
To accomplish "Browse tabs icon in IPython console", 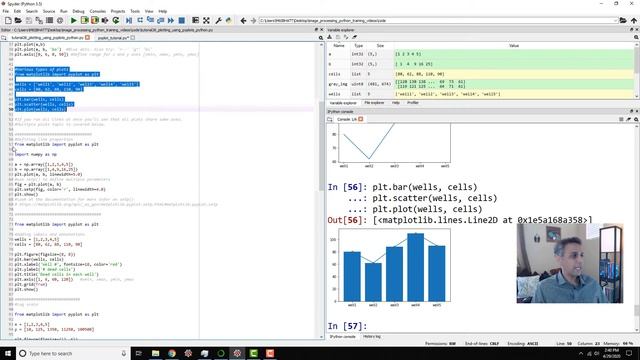I will point(330,119).
